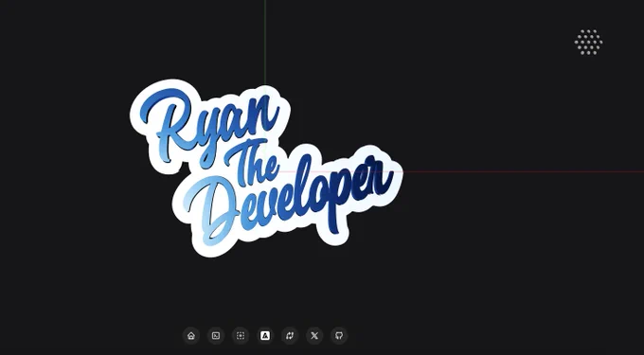Click the repeat arrows icon
Screen dimensions: 644x355
(290, 336)
